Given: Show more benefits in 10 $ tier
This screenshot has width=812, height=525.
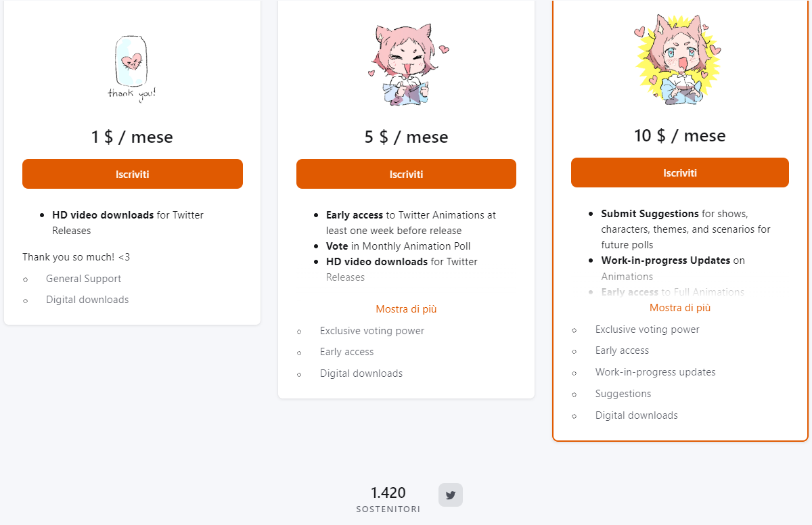Looking at the screenshot, I should point(680,308).
